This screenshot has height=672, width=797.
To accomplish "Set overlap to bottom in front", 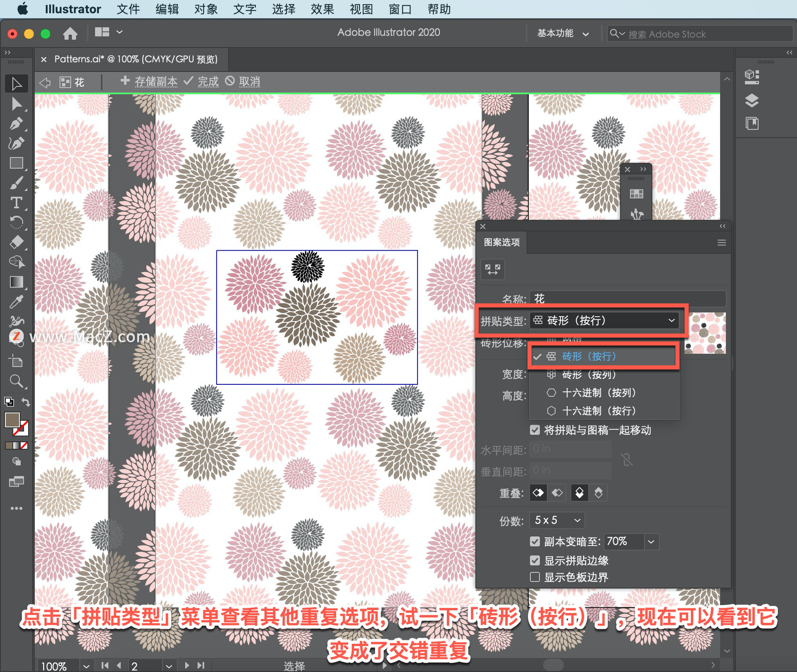I will [x=599, y=493].
